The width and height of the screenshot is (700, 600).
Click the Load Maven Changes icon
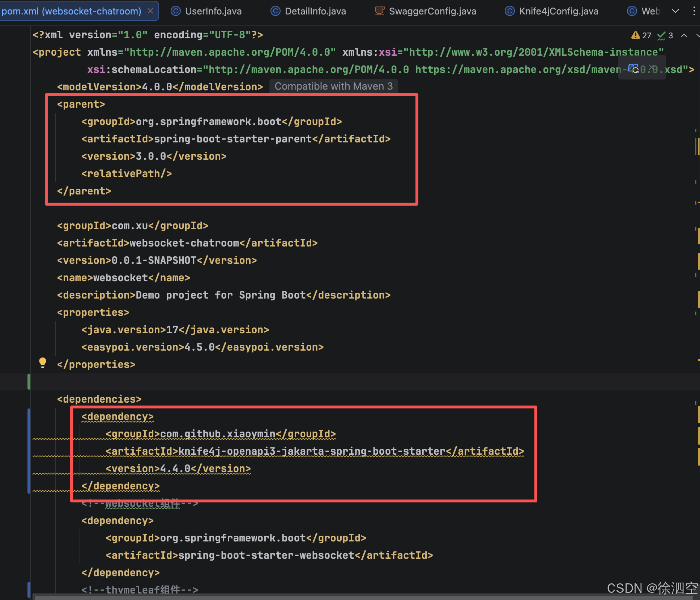coord(633,68)
